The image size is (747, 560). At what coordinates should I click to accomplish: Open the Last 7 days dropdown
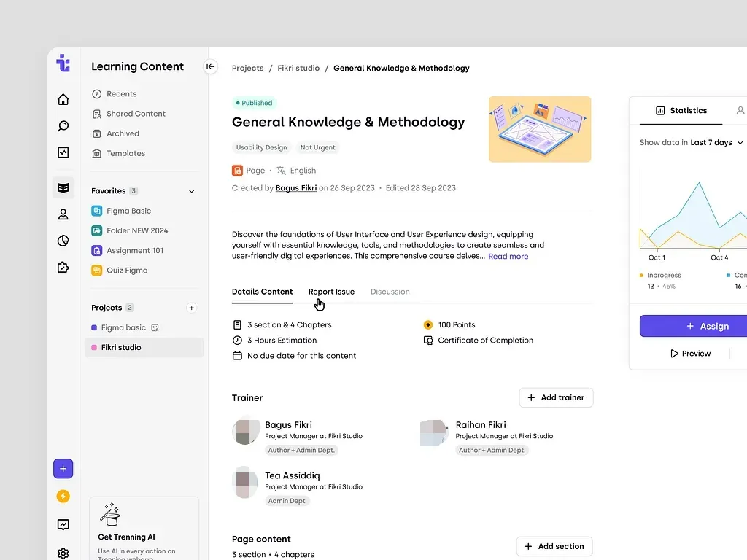coord(716,142)
